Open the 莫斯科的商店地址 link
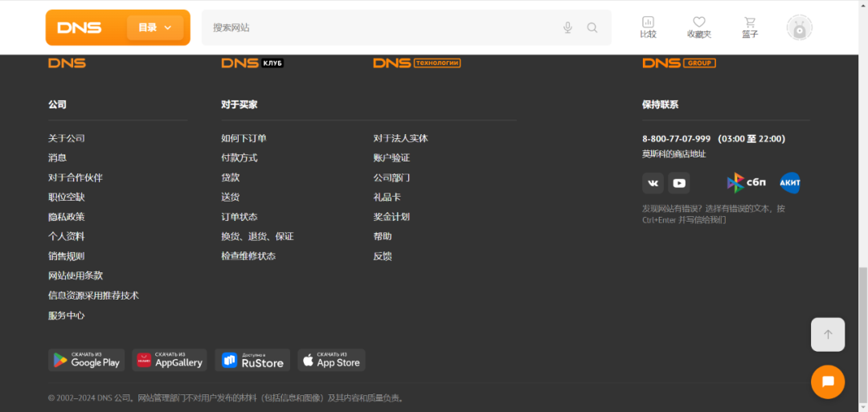Viewport: 868px width, 412px height. point(674,154)
